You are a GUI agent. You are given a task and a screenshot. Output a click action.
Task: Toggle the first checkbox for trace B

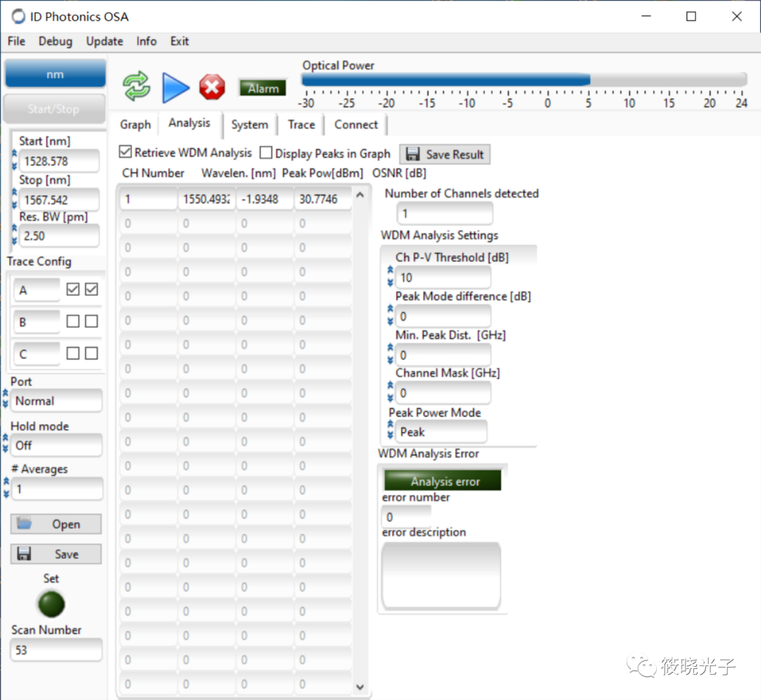[73, 321]
